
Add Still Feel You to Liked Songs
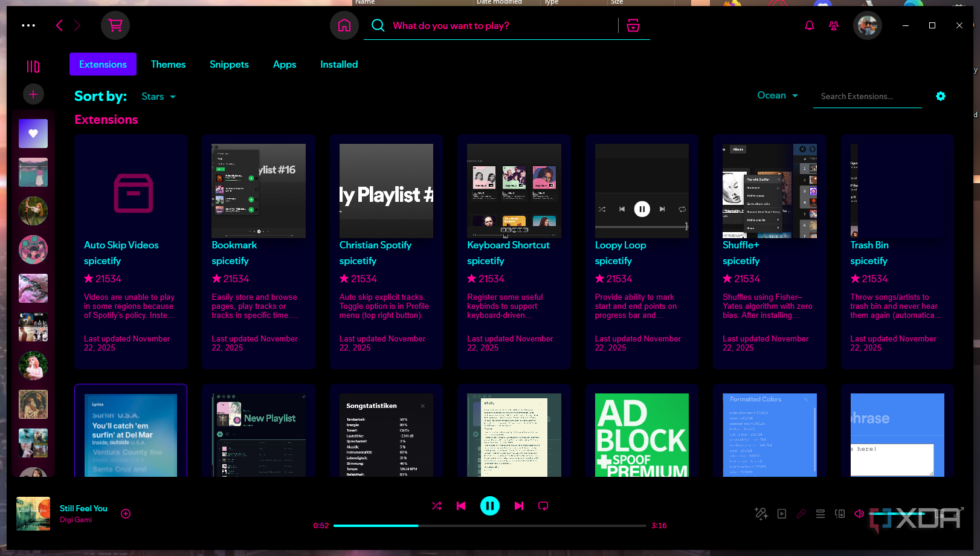tap(126, 514)
